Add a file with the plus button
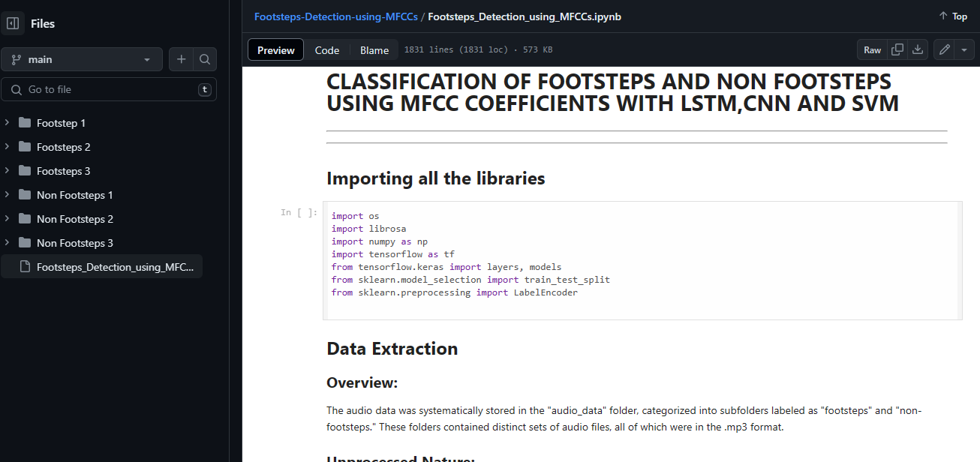 coord(181,59)
